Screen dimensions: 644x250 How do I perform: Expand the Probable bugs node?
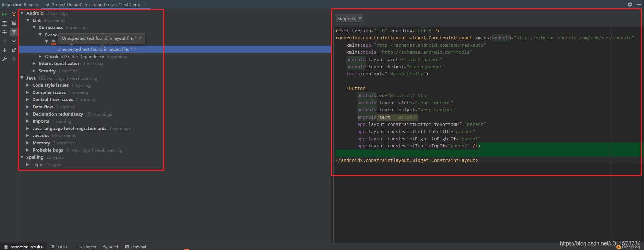[28, 150]
